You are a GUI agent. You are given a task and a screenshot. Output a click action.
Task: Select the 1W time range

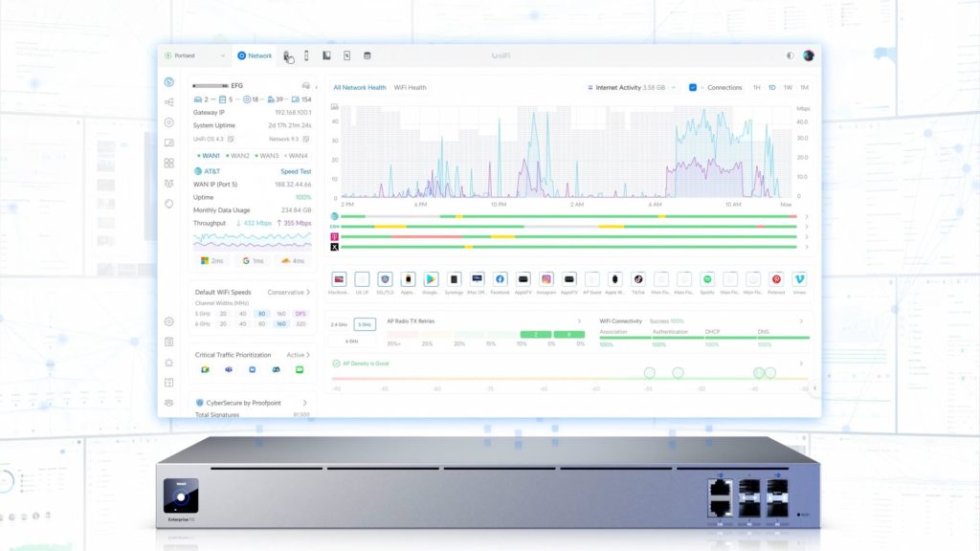[x=789, y=87]
